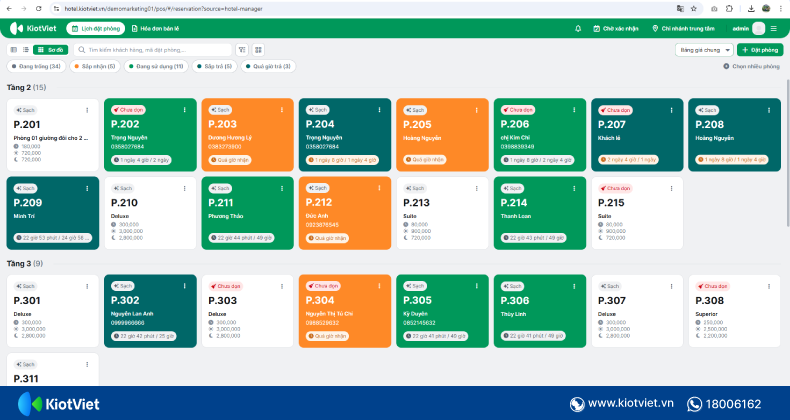Click the Tầng 2 (15) floor heading
Screen dimensions: 790x420
tap(26, 88)
